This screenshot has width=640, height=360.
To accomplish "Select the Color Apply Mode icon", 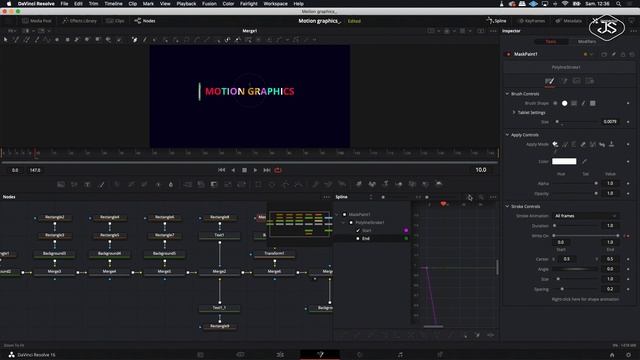I will [555, 144].
